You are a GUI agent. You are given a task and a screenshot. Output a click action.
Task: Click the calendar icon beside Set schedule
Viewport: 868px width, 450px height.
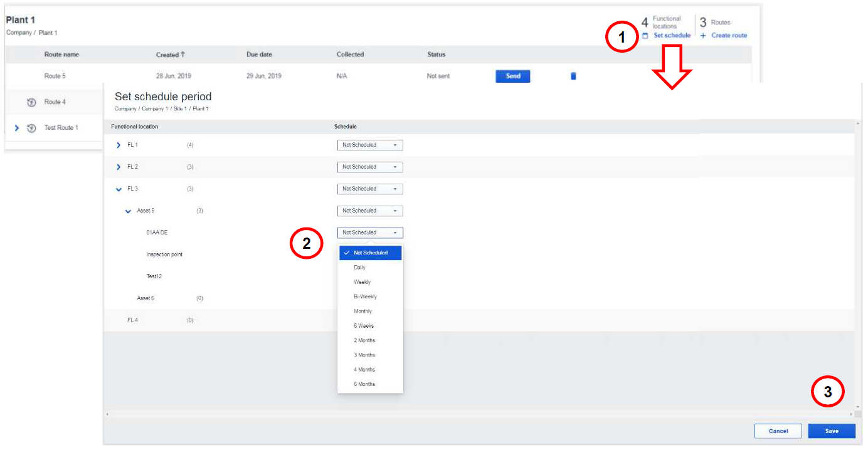coord(645,36)
